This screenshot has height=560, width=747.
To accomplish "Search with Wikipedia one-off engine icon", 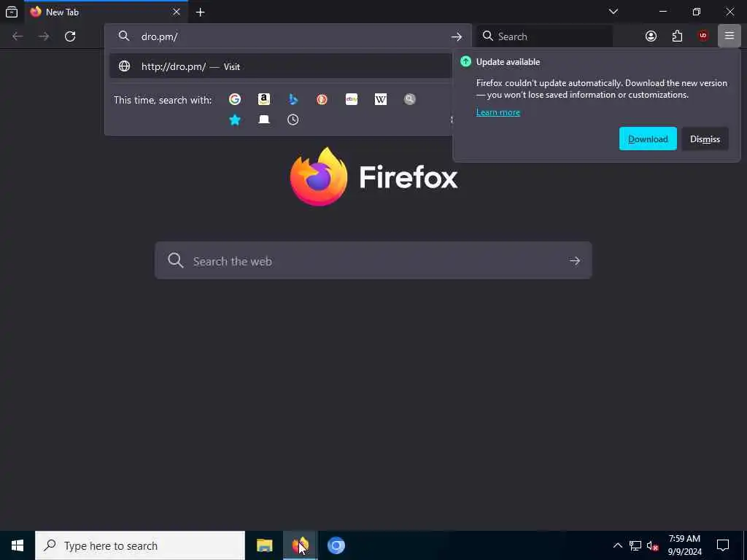I will pos(381,99).
